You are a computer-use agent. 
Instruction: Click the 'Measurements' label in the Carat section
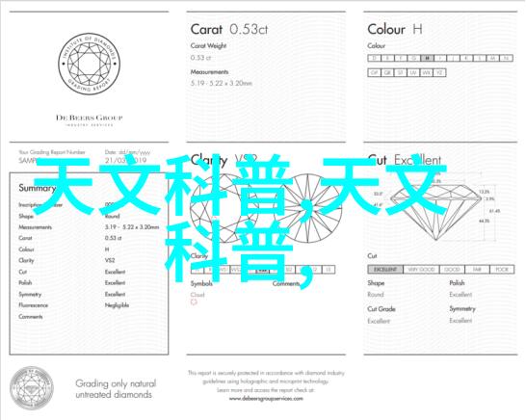(209, 72)
